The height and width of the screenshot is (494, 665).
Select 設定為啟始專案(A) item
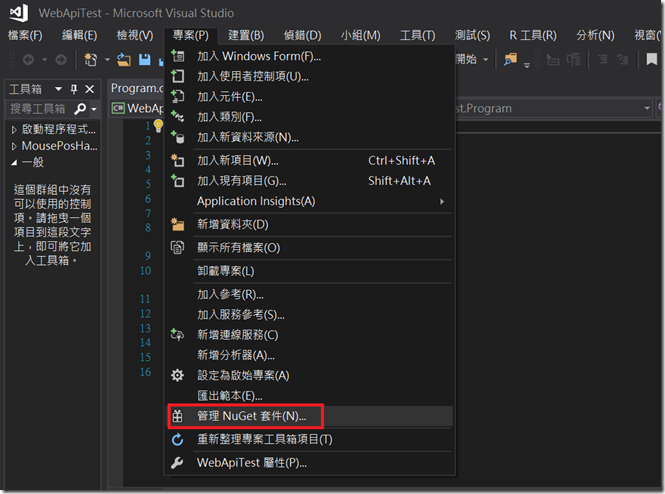(x=310, y=376)
